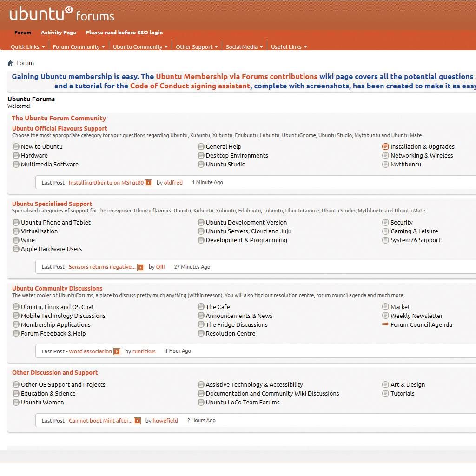Screen dimensions: 476x476
Task: Click the home icon in the breadcrumb
Action: 10,63
